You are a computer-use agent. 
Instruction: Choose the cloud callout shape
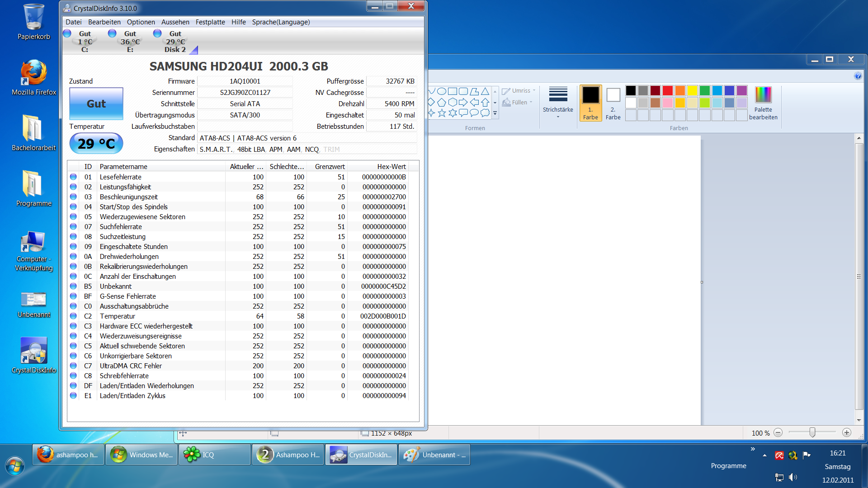[x=485, y=113]
